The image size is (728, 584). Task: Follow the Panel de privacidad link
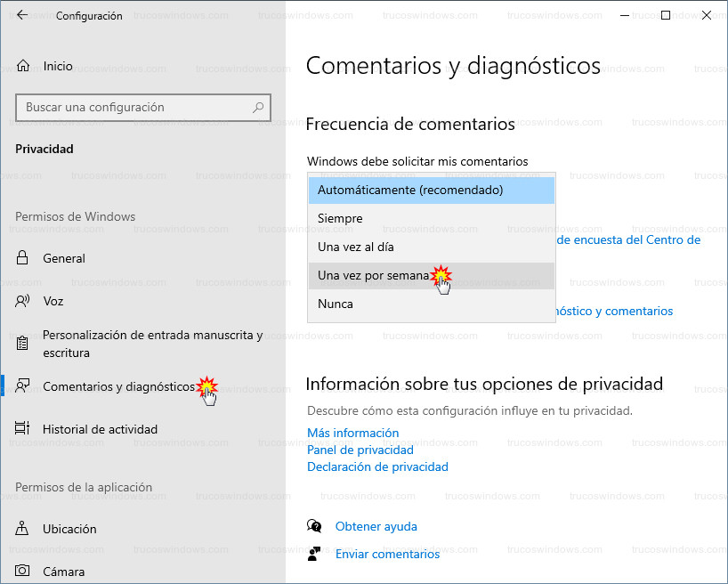[x=360, y=450]
